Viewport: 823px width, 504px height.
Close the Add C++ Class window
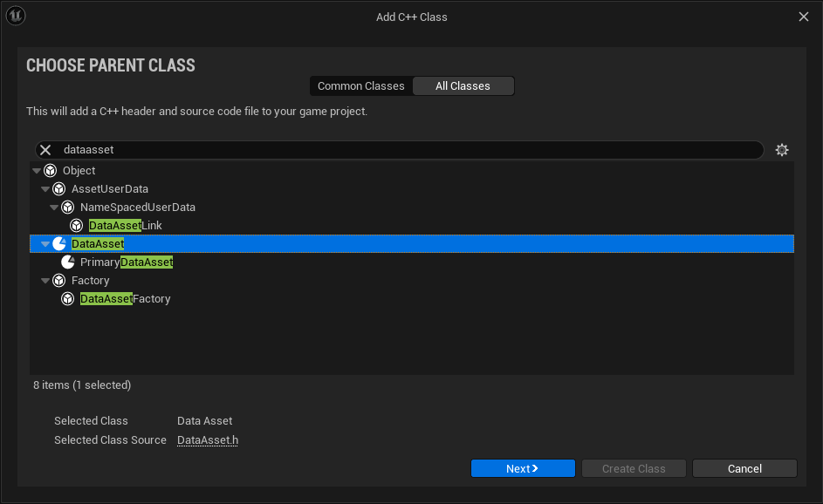tap(804, 17)
